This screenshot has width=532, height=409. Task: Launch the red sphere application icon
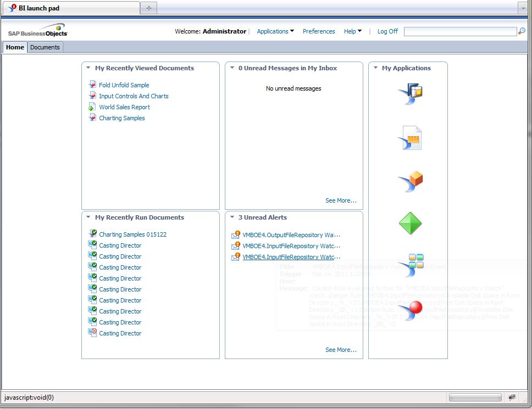(x=410, y=310)
